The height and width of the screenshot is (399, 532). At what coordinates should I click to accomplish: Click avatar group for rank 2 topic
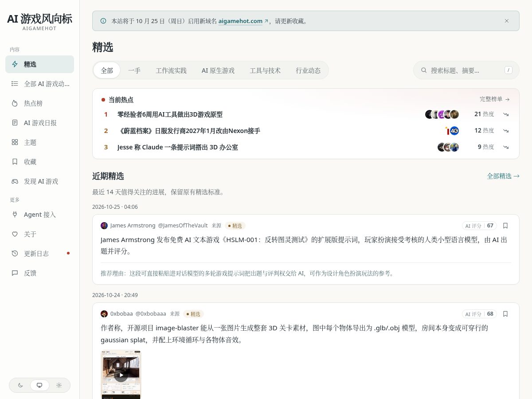(x=452, y=131)
